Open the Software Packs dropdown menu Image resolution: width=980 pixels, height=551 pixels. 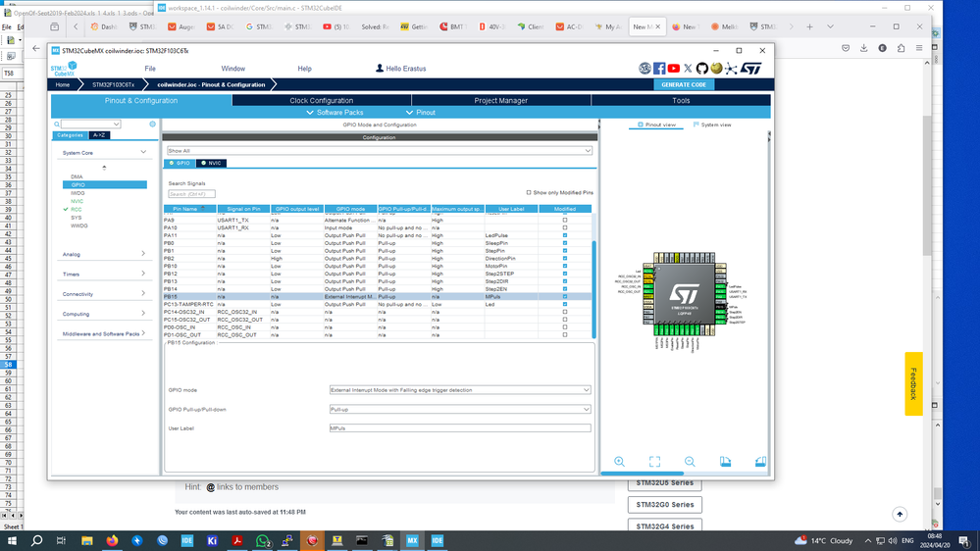click(335, 113)
